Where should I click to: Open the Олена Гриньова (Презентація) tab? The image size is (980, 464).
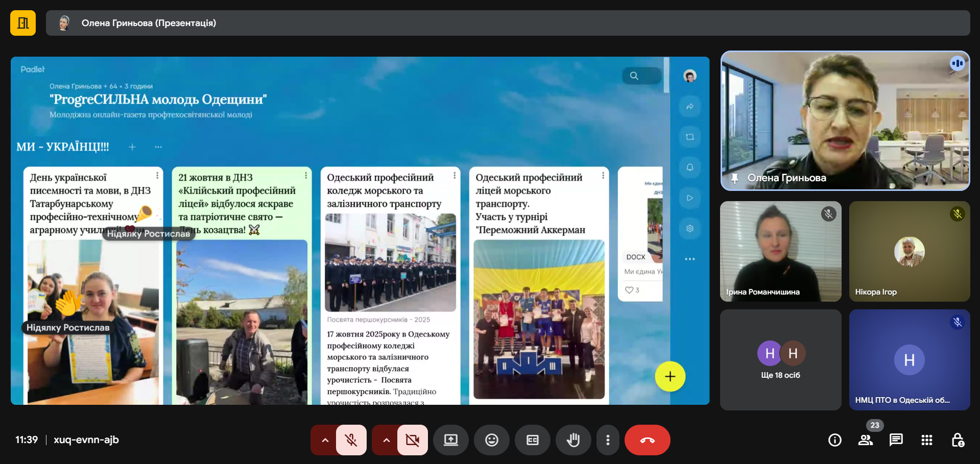click(x=148, y=23)
